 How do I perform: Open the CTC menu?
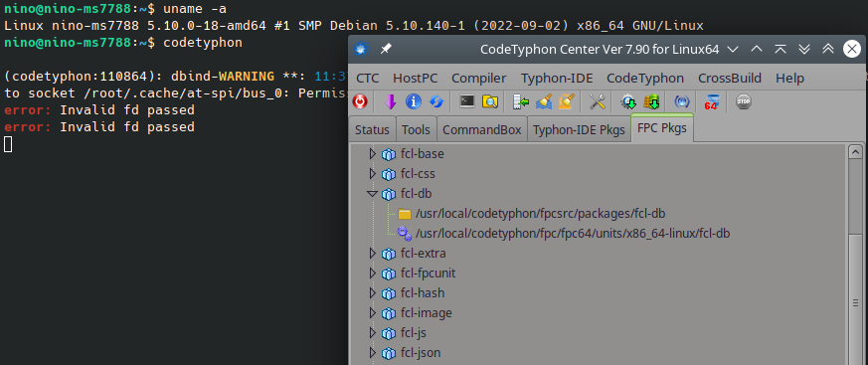point(368,79)
